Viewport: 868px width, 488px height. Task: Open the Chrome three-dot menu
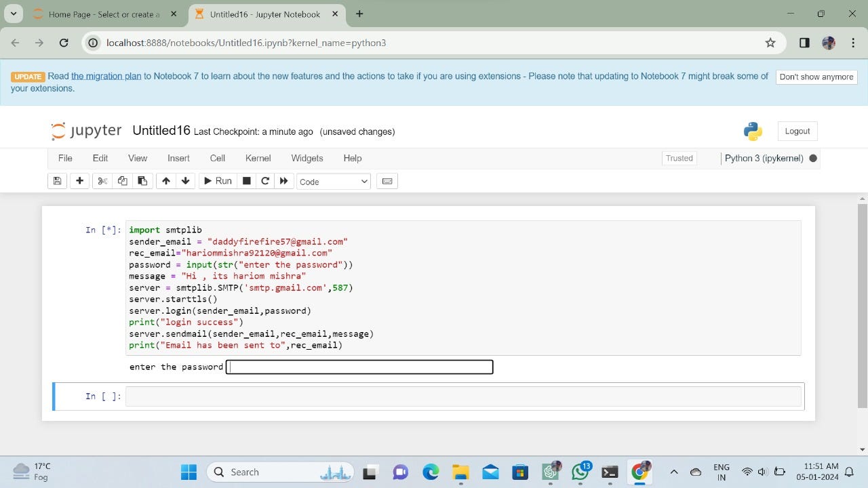[853, 43]
